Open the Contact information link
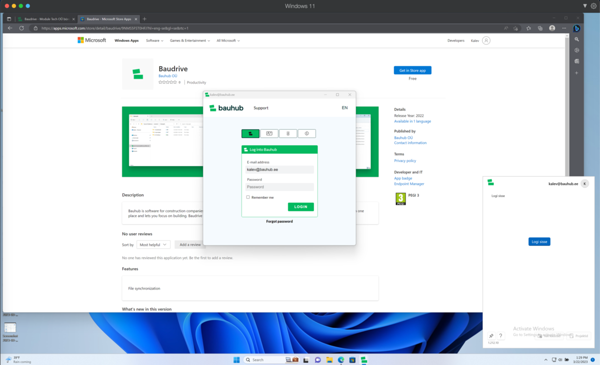This screenshot has height=365, width=600. pyautogui.click(x=410, y=143)
